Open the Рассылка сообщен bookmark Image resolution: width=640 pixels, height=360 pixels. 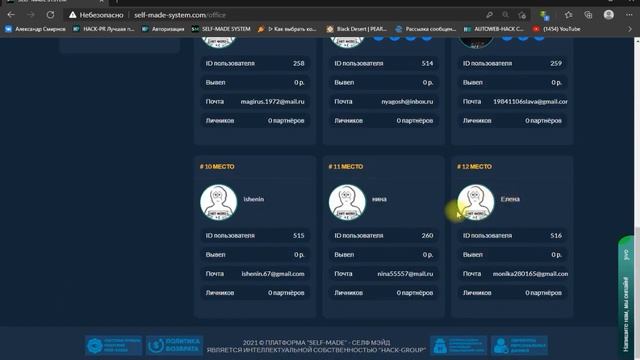[x=426, y=29]
